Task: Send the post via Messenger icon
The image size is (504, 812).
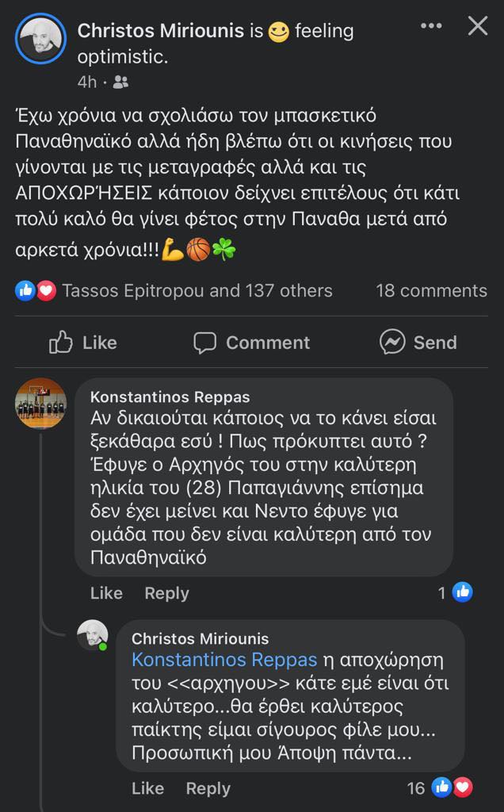Action: click(418, 343)
